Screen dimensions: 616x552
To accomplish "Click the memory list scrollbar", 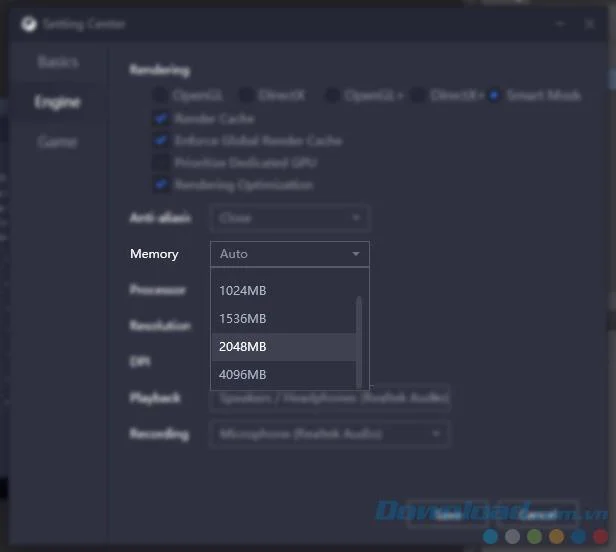I will [x=359, y=341].
